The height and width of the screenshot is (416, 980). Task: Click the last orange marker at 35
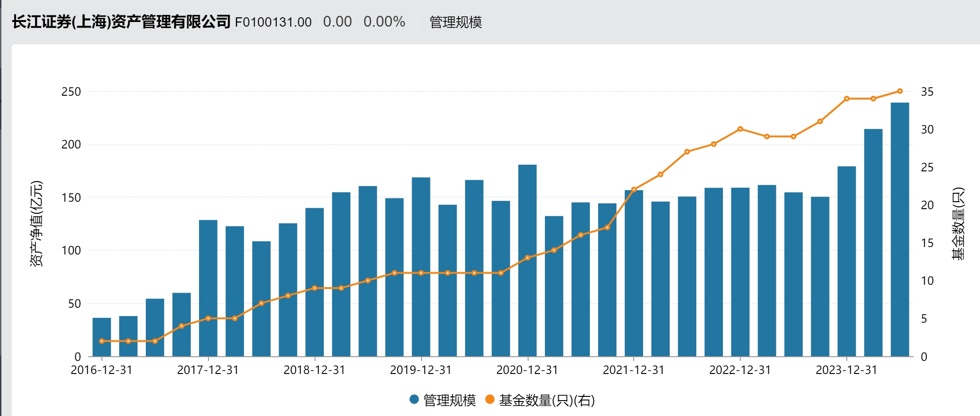pyautogui.click(x=900, y=91)
